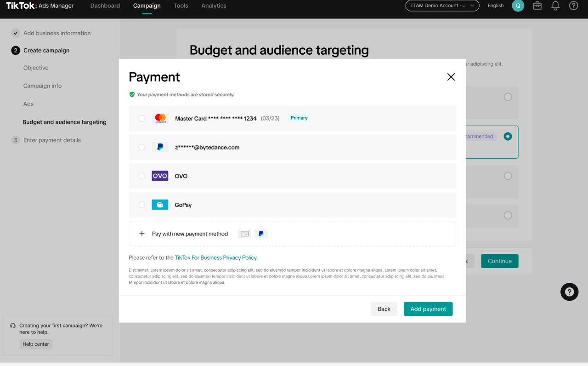The image size is (588, 366).
Task: Click the plus icon for new payment method
Action: (x=142, y=234)
